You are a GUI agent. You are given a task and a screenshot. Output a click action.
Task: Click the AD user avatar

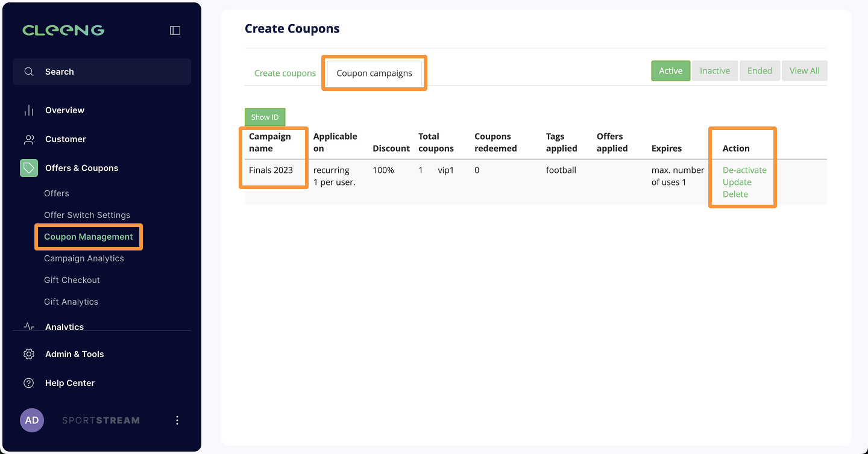coord(32,420)
